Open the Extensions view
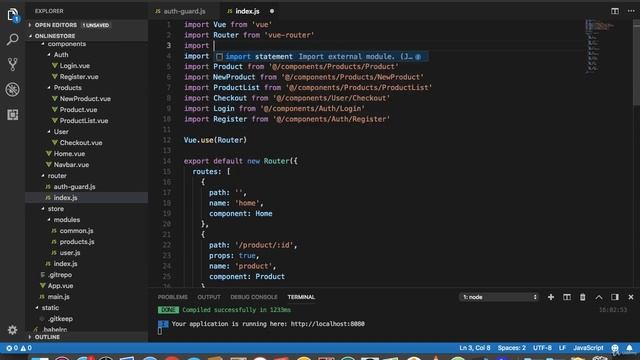Screen dimensions: 640x360 (13, 115)
